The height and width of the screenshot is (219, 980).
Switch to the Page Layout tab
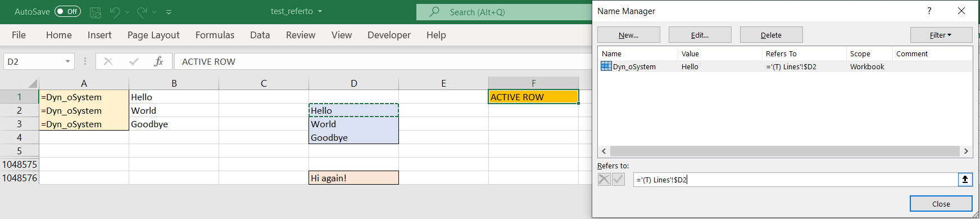153,35
